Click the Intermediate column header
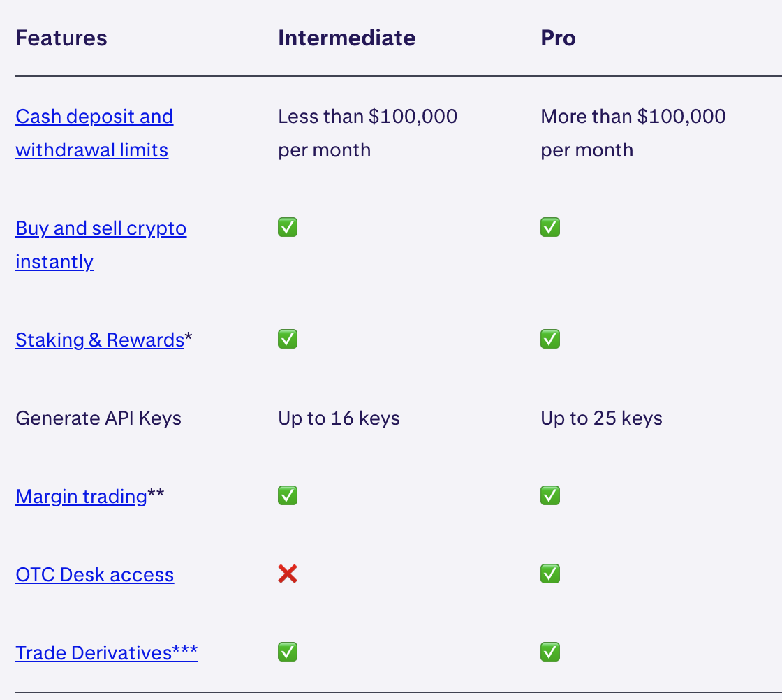Viewport: 782px width, 700px height. pyautogui.click(x=346, y=38)
